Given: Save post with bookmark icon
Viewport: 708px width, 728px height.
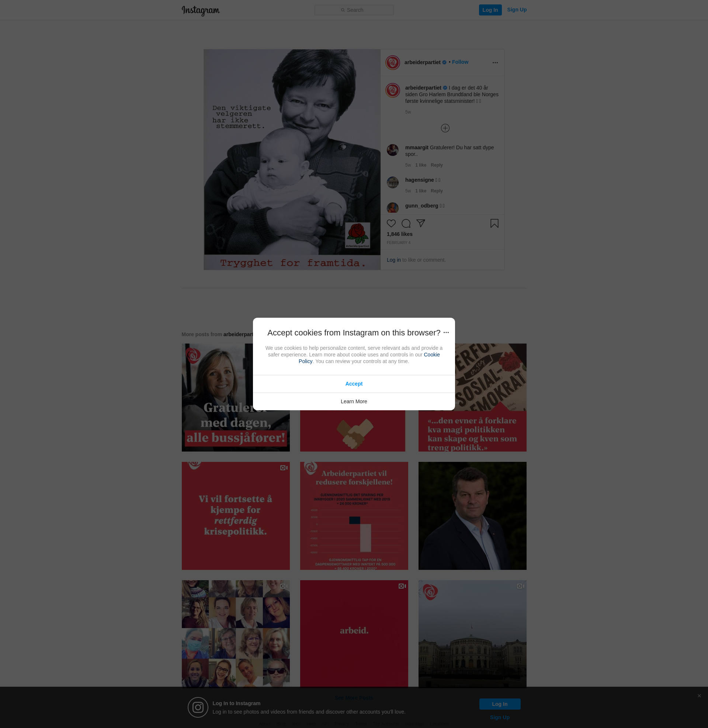Looking at the screenshot, I should [494, 223].
